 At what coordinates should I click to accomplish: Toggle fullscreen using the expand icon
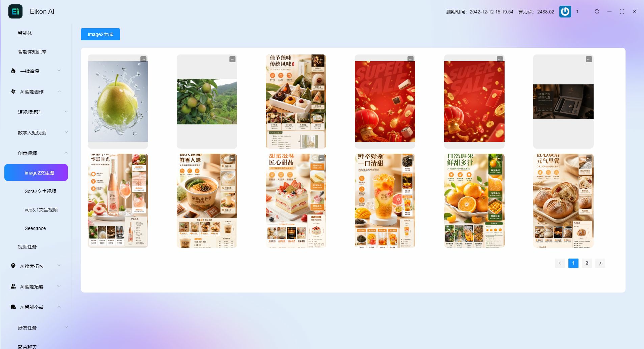pos(622,11)
